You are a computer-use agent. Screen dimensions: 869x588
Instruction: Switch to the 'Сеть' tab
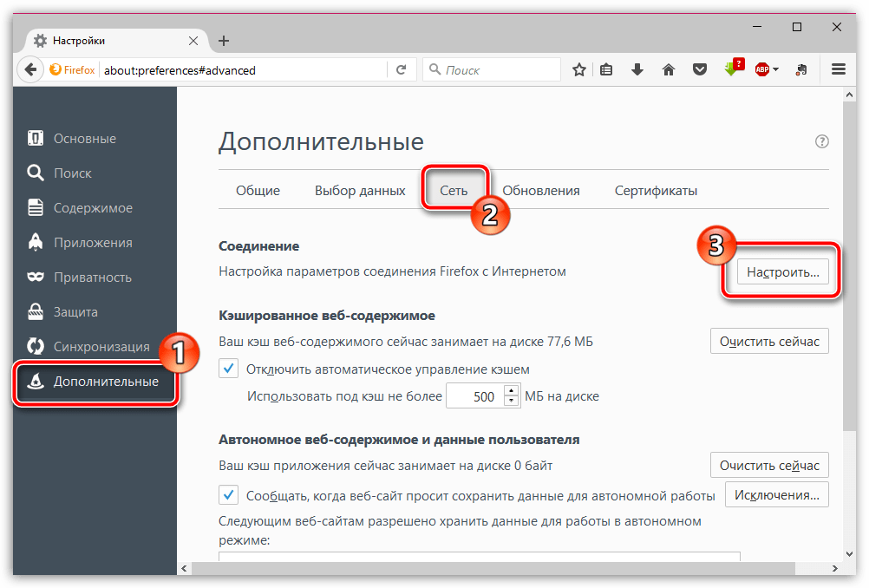454,191
